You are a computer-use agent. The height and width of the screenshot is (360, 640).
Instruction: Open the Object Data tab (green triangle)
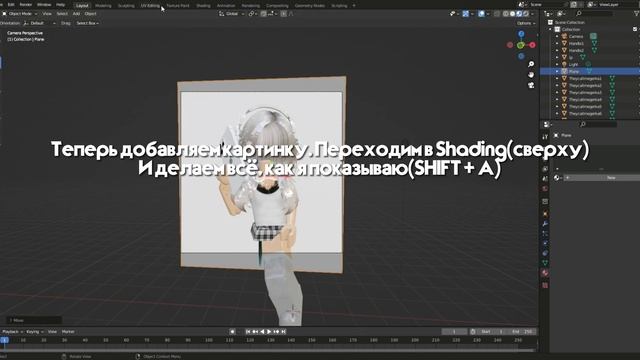(545, 263)
